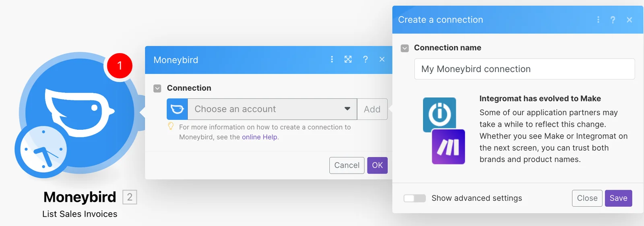Focus the Connection name input field
Image resolution: width=644 pixels, height=226 pixels.
click(x=524, y=69)
